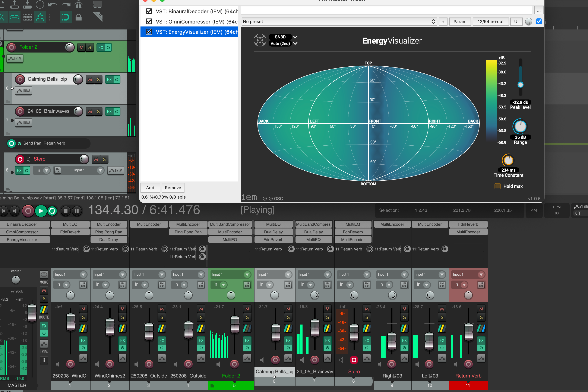Click the Redo arrow in top toolbar
This screenshot has width=588, height=392.
(x=66, y=4)
